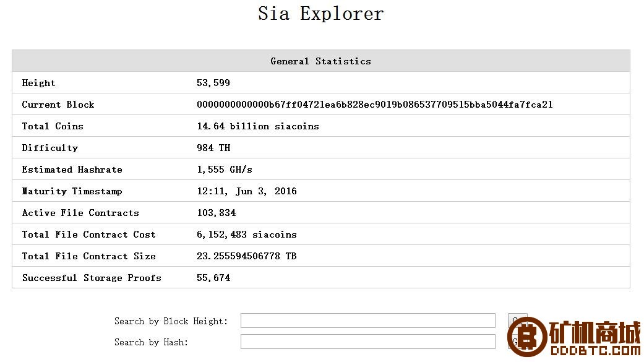Click the Active File Contracts value 103,834
644x362 pixels.
click(x=216, y=213)
